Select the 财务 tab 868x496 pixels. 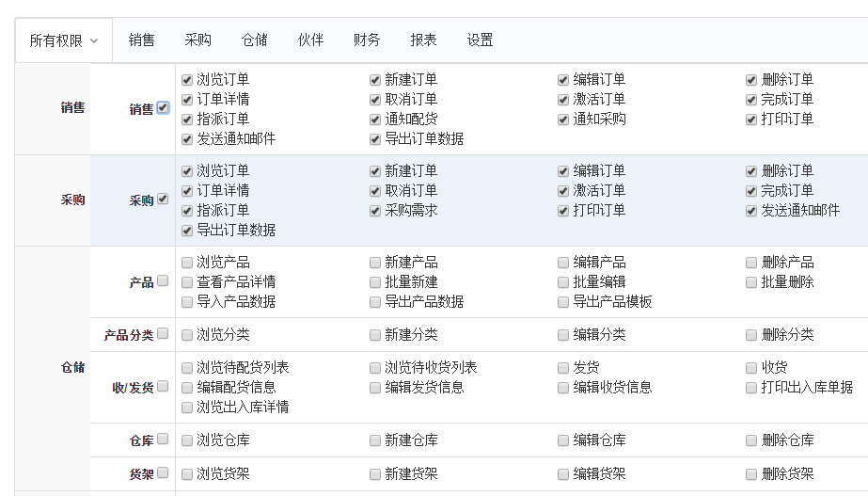(x=368, y=40)
